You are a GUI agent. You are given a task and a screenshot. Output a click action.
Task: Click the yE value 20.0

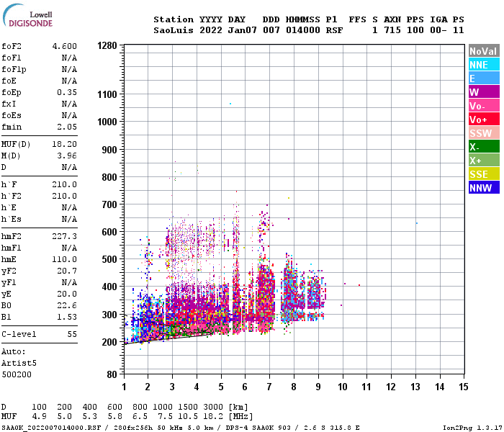pos(67,294)
